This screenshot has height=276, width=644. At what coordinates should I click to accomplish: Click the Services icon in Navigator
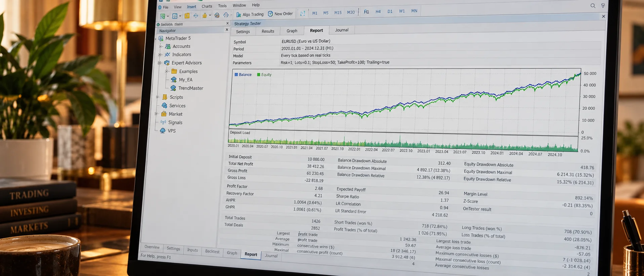[164, 106]
